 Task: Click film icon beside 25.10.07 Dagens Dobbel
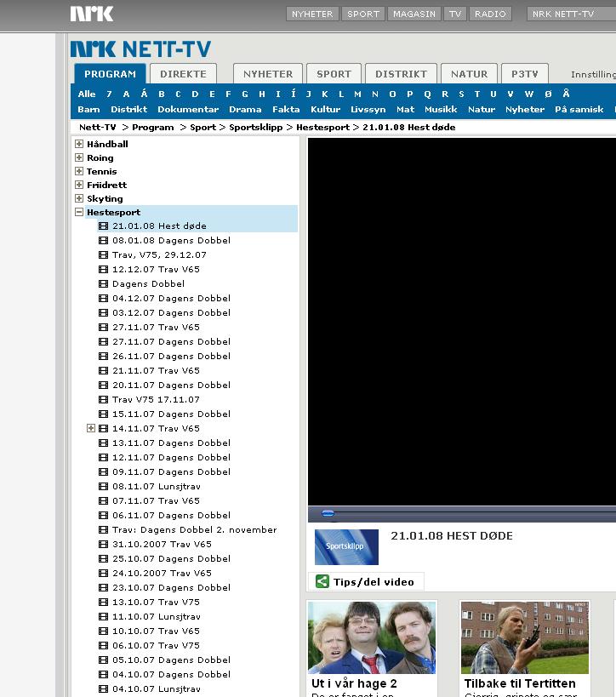(x=103, y=559)
